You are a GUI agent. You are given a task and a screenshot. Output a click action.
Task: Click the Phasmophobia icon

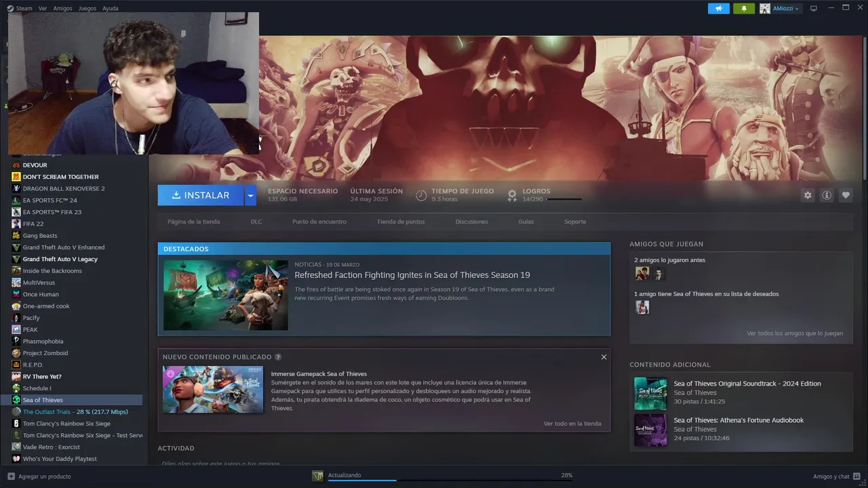tap(16, 341)
